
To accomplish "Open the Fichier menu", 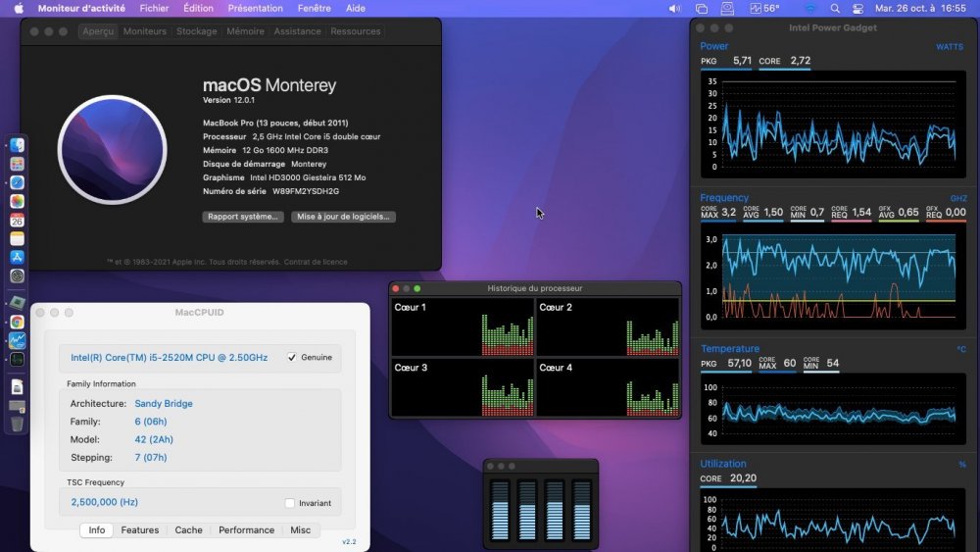I will pos(154,8).
